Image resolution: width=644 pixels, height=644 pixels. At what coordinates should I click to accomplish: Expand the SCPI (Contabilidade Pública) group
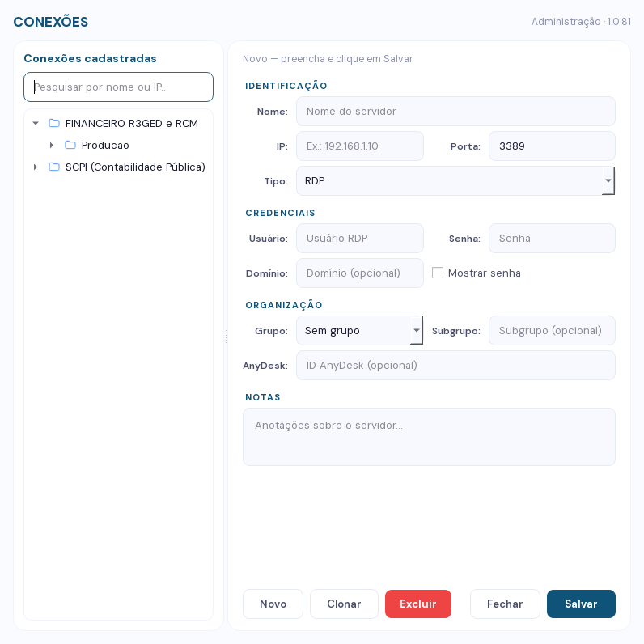point(36,167)
